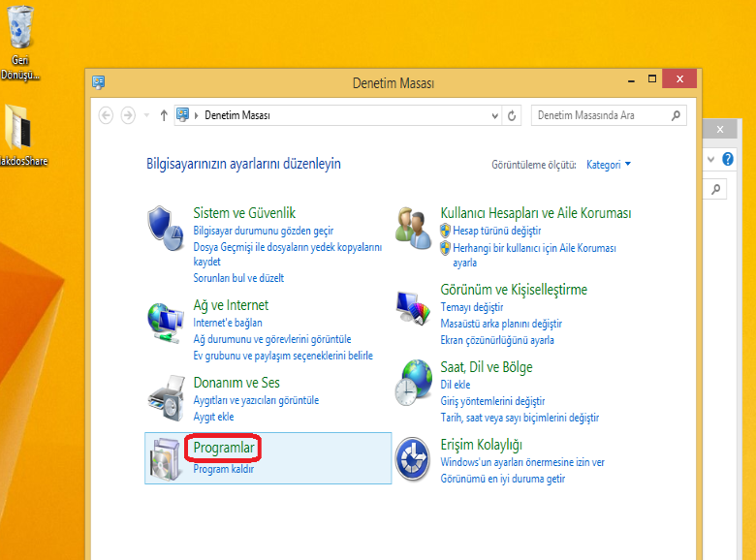
Task: Open the Geri Dönüşüm recycle bin icon
Action: 19,27
